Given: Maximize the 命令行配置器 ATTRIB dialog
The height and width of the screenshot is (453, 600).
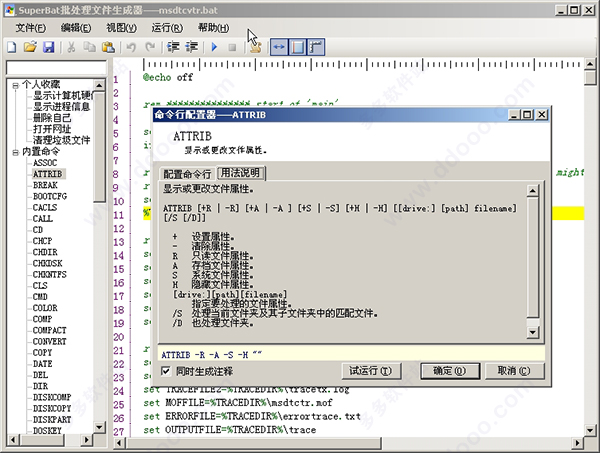Looking at the screenshot, I should [x=527, y=114].
